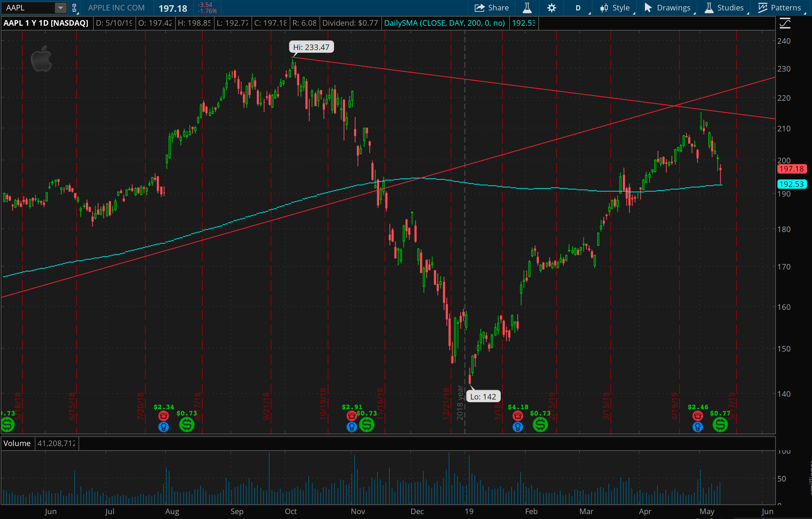Click the Dividend: $0.77 header field
This screenshot has height=519, width=812.
click(350, 23)
